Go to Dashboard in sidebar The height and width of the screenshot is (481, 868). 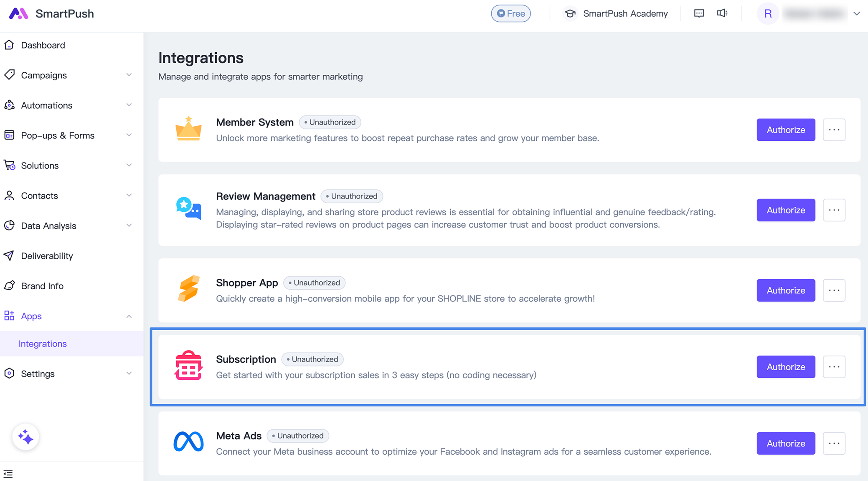click(x=43, y=45)
